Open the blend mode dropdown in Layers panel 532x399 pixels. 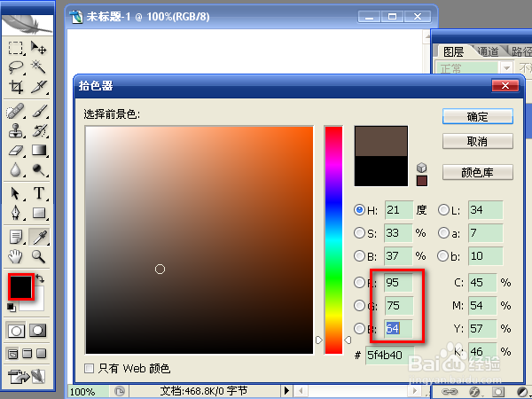tap(506, 68)
